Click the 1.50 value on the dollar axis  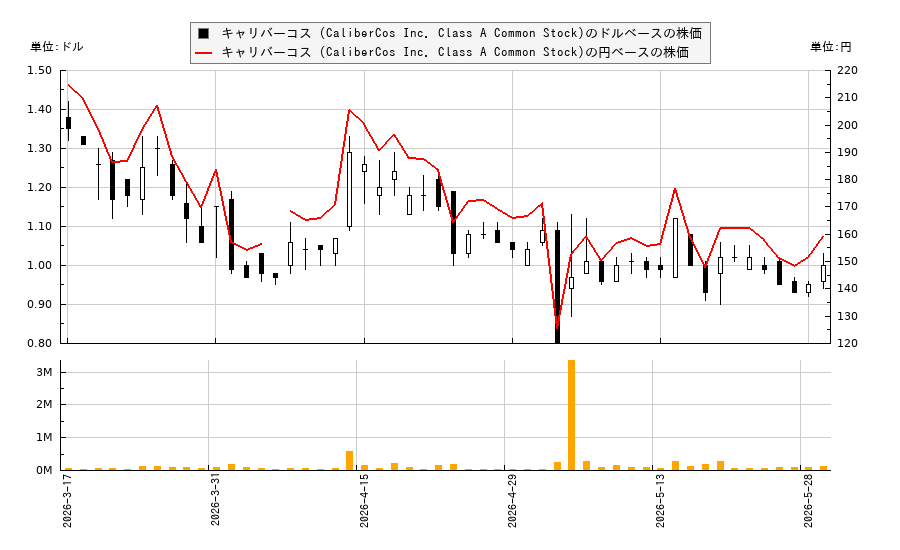pyautogui.click(x=39, y=71)
